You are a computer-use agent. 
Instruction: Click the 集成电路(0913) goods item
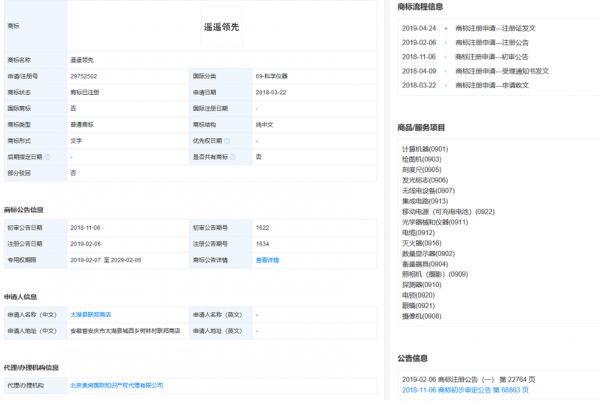click(424, 201)
